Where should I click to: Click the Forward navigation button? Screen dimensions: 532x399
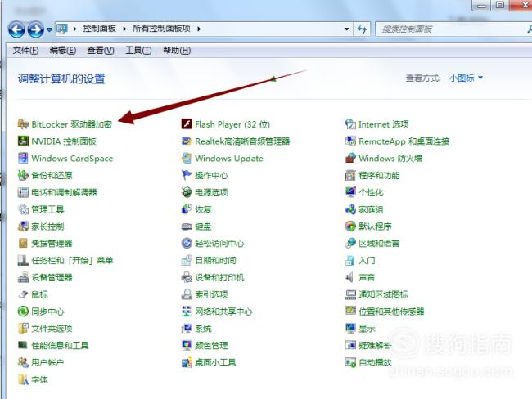coord(36,29)
